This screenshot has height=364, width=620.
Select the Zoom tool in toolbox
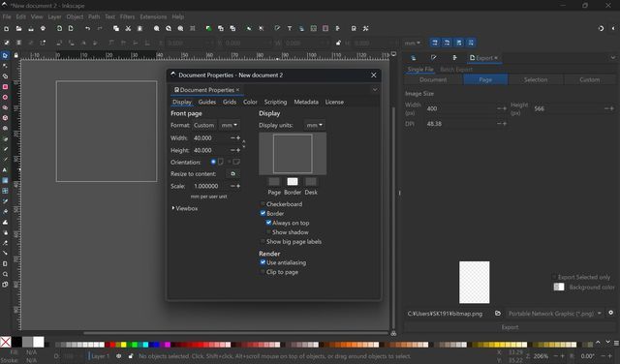(x=5, y=274)
